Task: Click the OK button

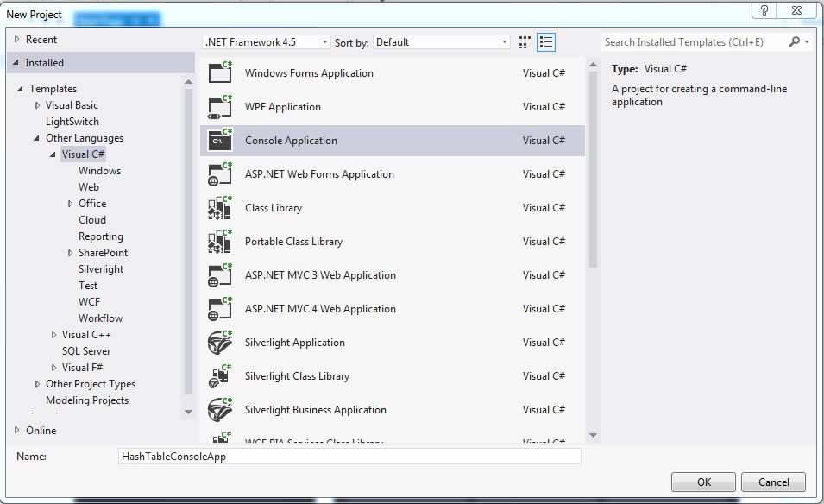Action: (x=703, y=482)
